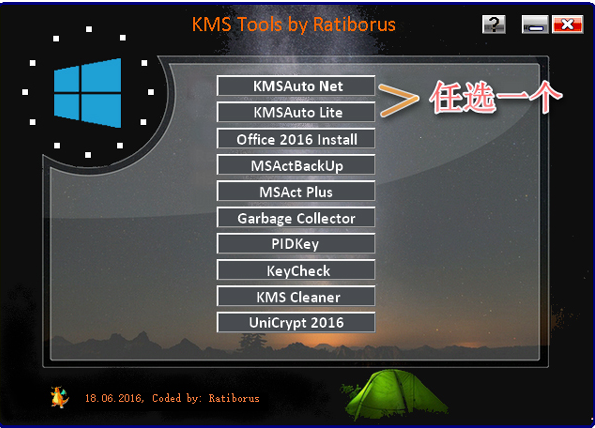Open MSActBackUp tool

(x=296, y=165)
